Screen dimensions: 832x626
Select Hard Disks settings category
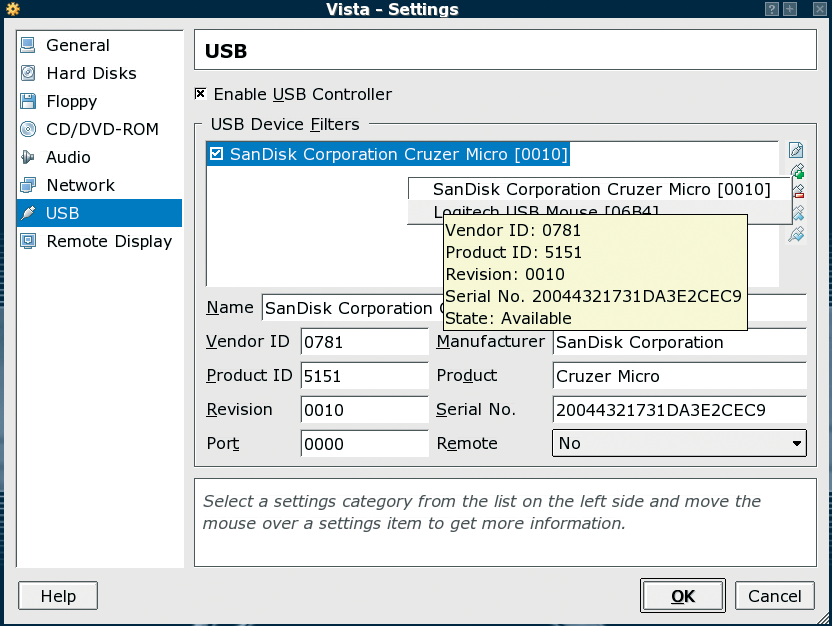coord(99,73)
